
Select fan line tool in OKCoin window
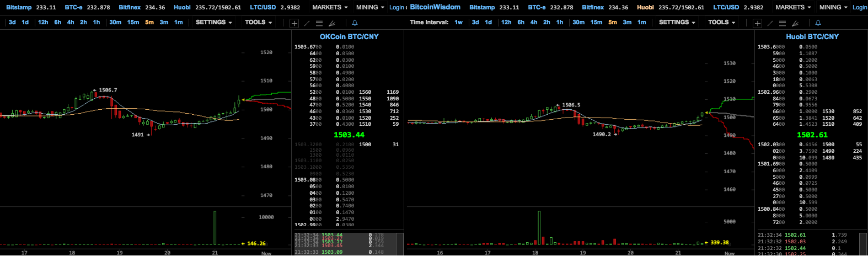pyautogui.click(x=332, y=23)
